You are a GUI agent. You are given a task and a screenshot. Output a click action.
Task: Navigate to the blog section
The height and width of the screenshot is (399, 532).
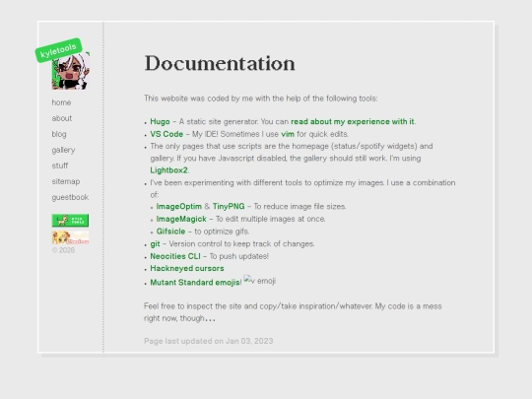[59, 134]
